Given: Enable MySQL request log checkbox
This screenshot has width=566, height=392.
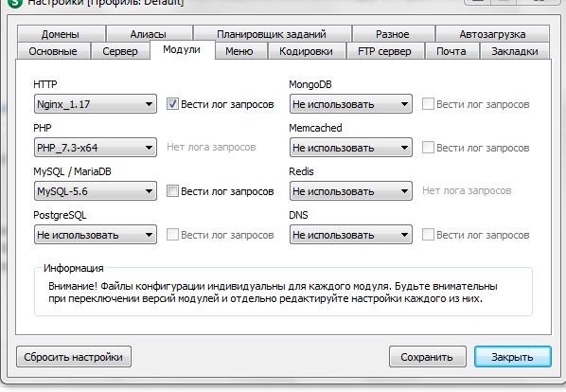Looking at the screenshot, I should point(172,191).
